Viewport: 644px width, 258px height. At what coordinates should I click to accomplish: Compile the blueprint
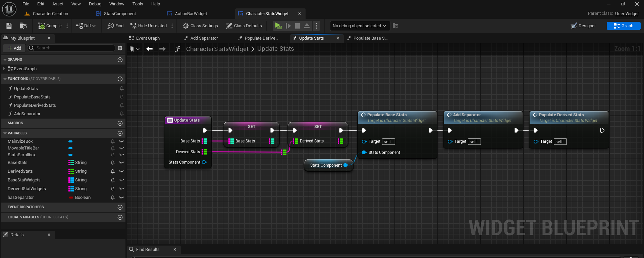[x=50, y=26]
